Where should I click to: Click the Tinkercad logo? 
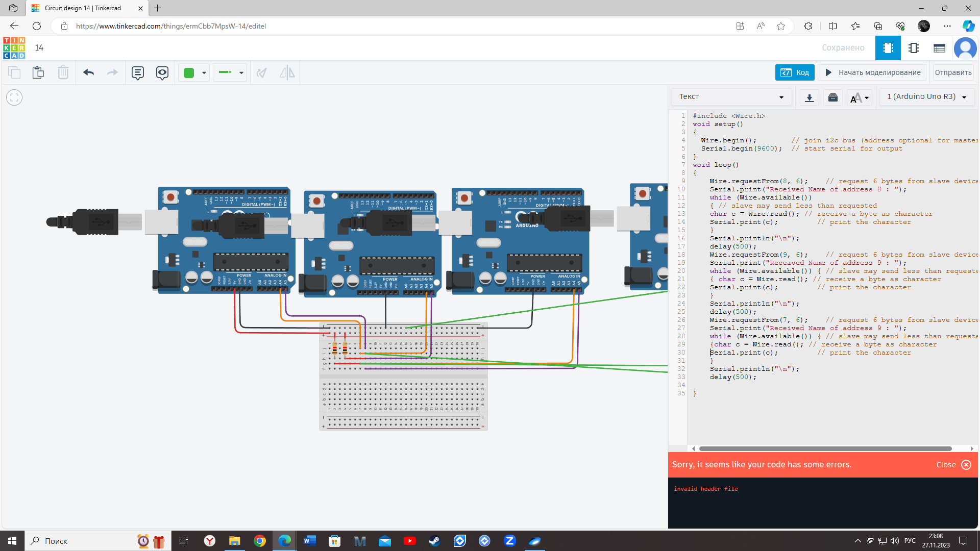(x=14, y=48)
